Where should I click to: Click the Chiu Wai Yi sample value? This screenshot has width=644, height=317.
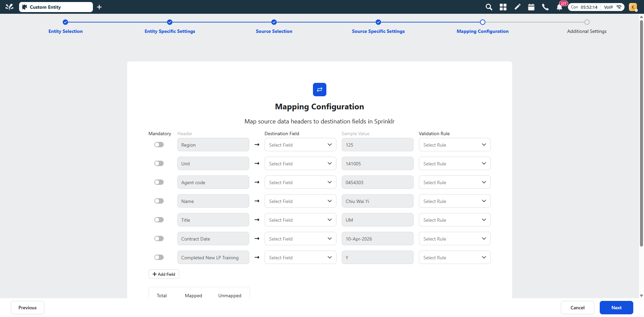(378, 201)
